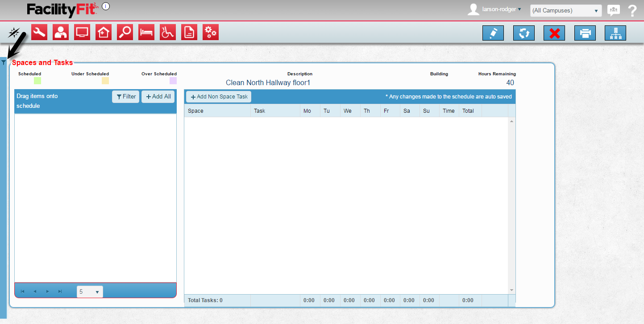644x324 pixels.
Task: Click the refresh circular arrows button
Action: (x=524, y=33)
